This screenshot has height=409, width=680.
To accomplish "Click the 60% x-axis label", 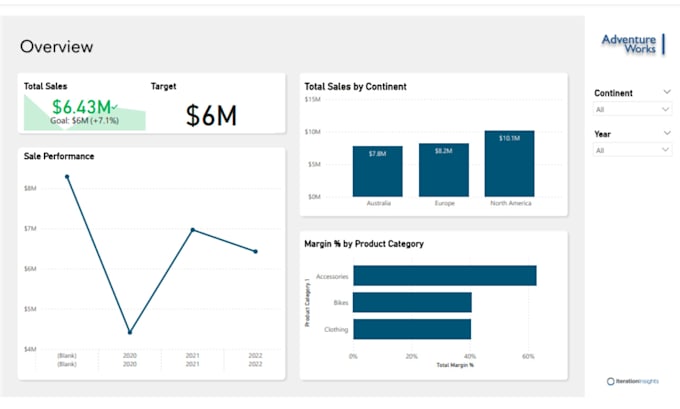I will (528, 357).
